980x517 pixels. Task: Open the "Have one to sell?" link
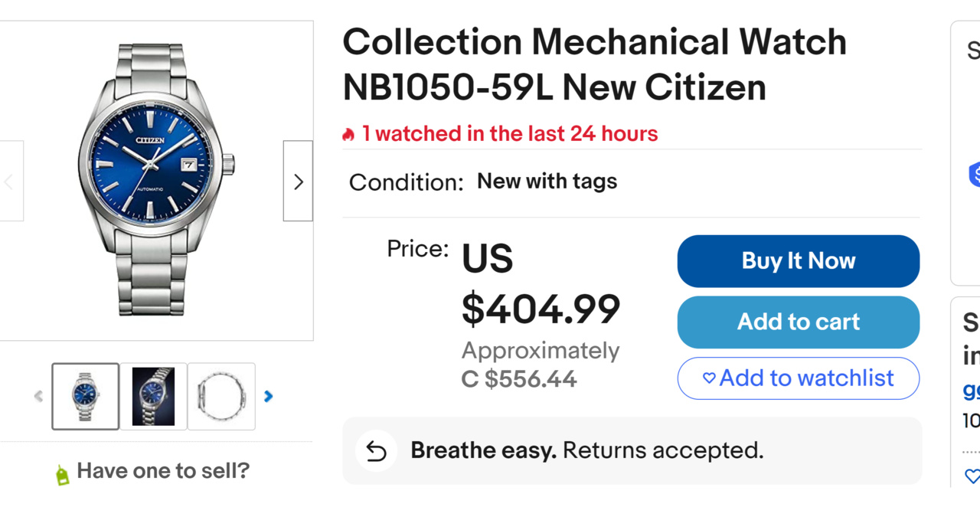click(163, 470)
